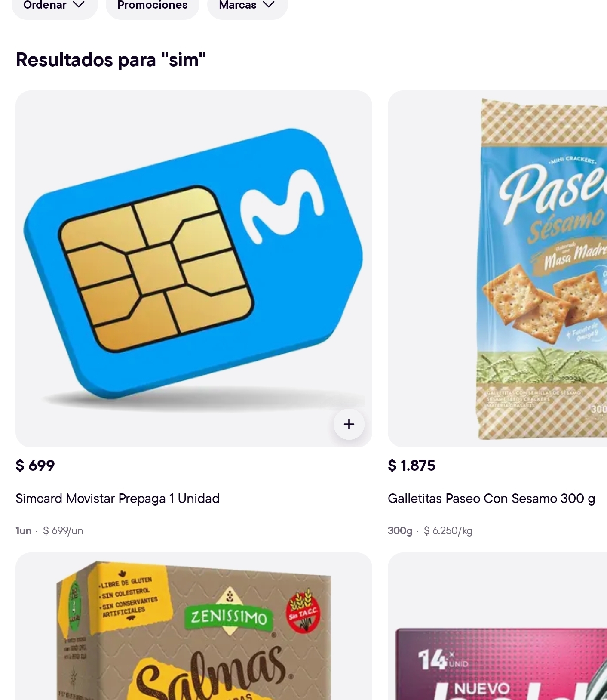The image size is (607, 700).
Task: Click the Galletitas Paseo Con Sesamo 300 g title
Action: (x=491, y=499)
